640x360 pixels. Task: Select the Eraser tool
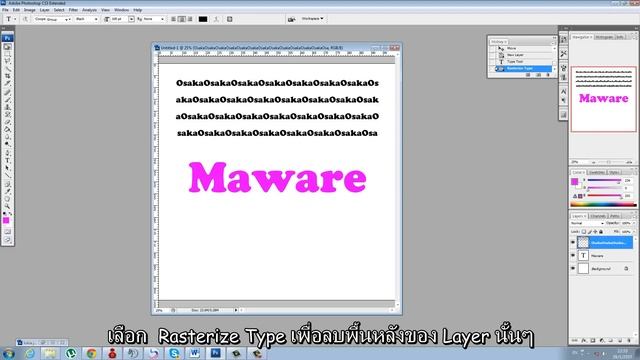7,122
